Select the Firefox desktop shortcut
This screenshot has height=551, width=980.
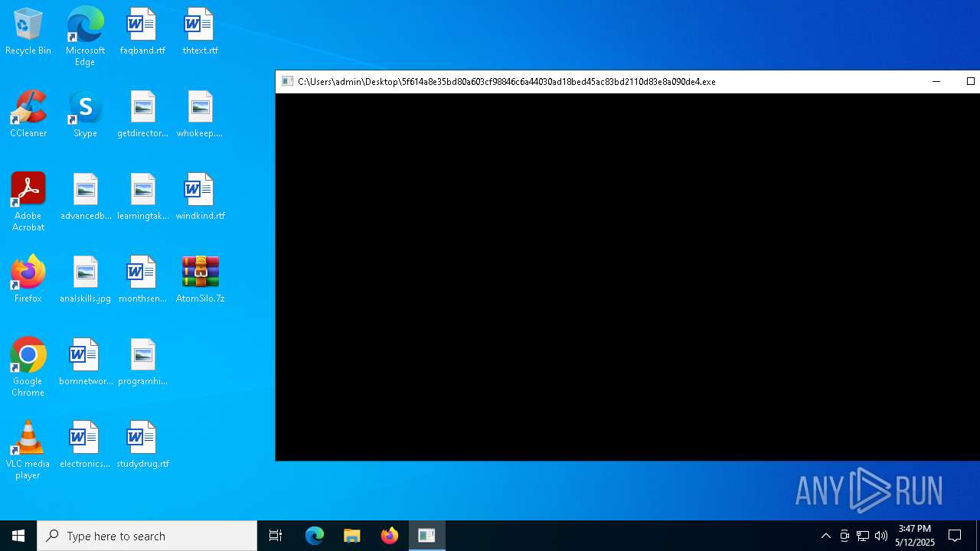(28, 280)
